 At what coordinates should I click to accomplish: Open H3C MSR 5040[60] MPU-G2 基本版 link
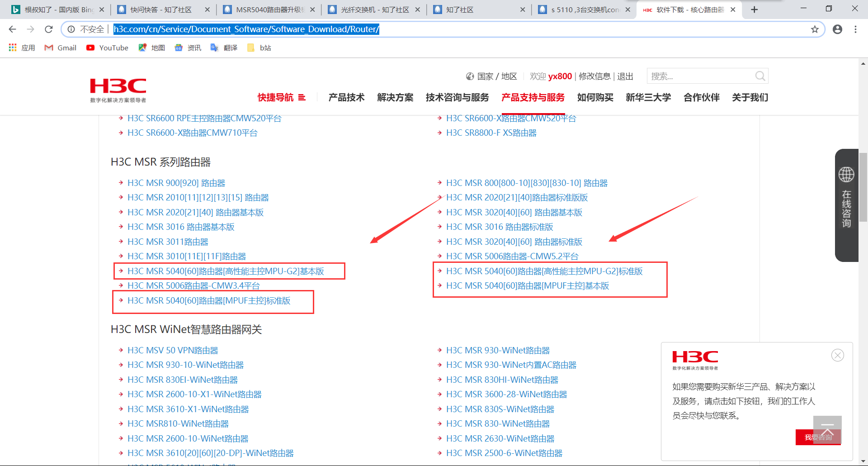pos(226,271)
